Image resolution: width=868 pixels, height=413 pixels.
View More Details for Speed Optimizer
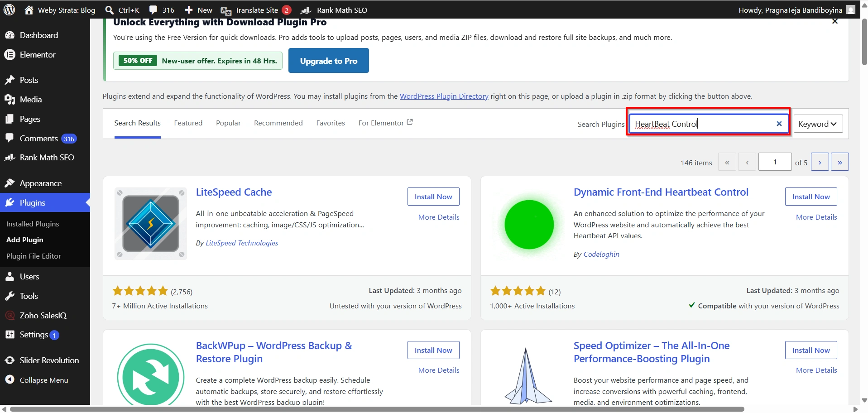pyautogui.click(x=816, y=370)
